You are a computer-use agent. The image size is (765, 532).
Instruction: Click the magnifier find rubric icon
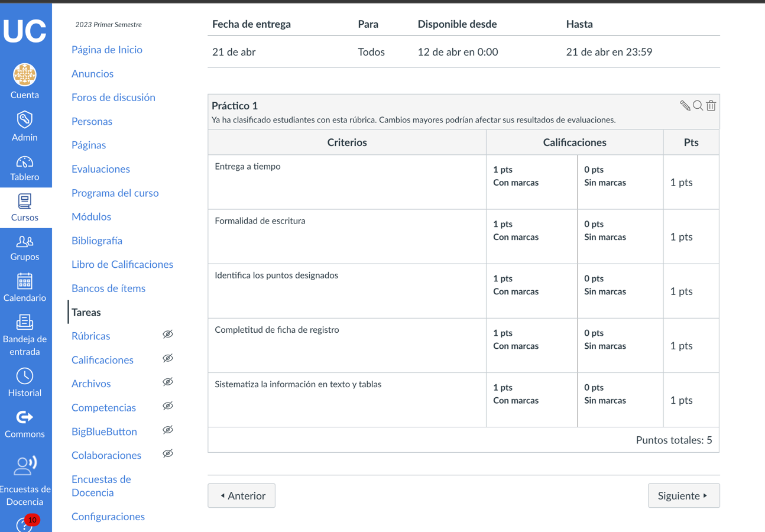[698, 106]
